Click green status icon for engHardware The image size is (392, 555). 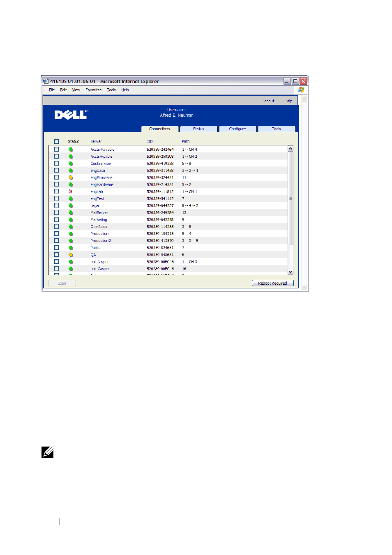pyautogui.click(x=71, y=184)
